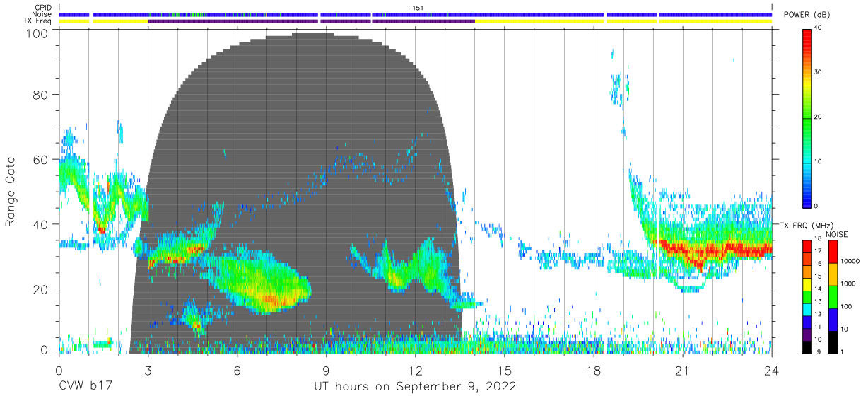Click the 9 hour tick on the UT axis
Viewport: 868px width, 401px height.
point(326,370)
